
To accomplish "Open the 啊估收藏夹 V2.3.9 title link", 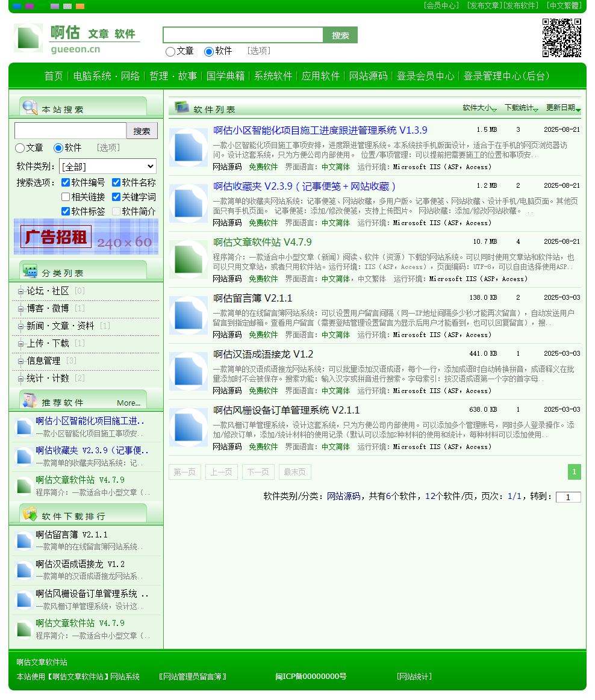I will click(x=304, y=186).
